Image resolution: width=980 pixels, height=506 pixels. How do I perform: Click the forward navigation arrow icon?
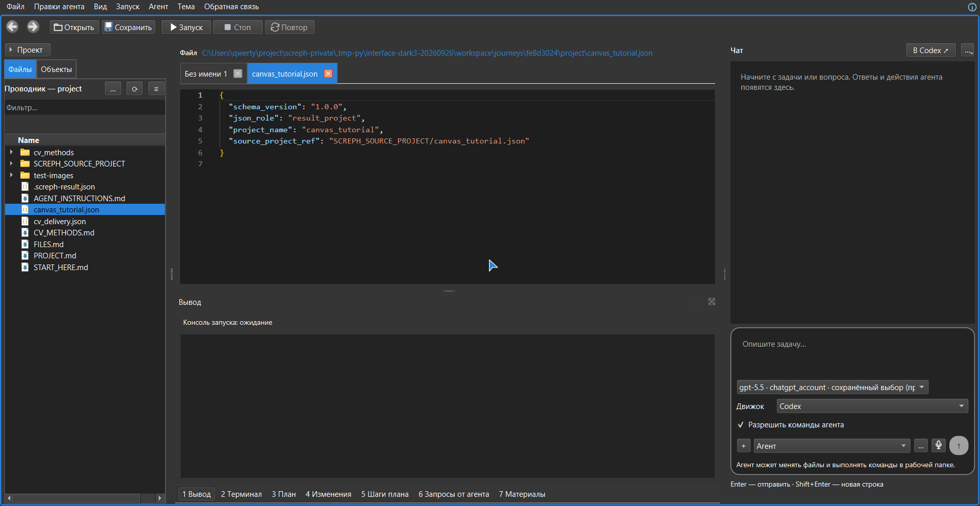click(x=33, y=27)
